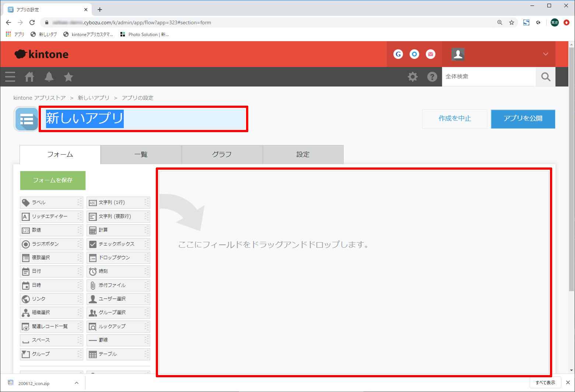Image resolution: width=575 pixels, height=392 pixels.
Task: Select the Rich Editor (リッチエディター) field
Action: 52,216
